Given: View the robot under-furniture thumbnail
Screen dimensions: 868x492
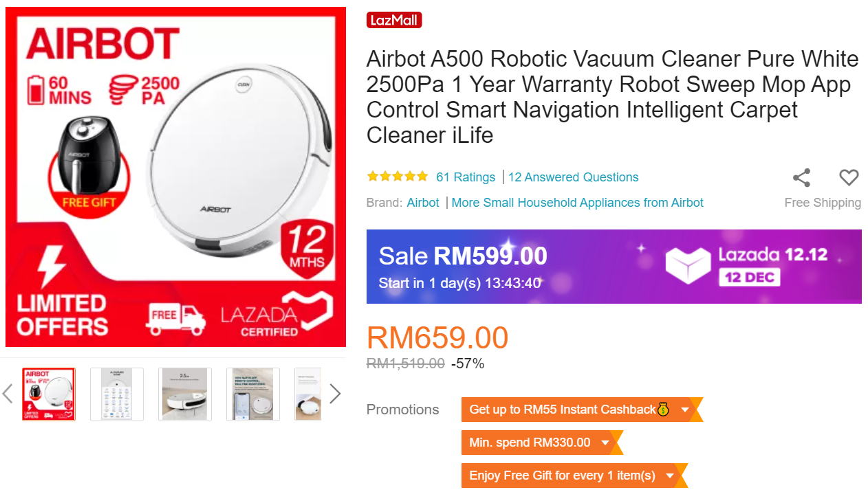Looking at the screenshot, I should pos(185,394).
